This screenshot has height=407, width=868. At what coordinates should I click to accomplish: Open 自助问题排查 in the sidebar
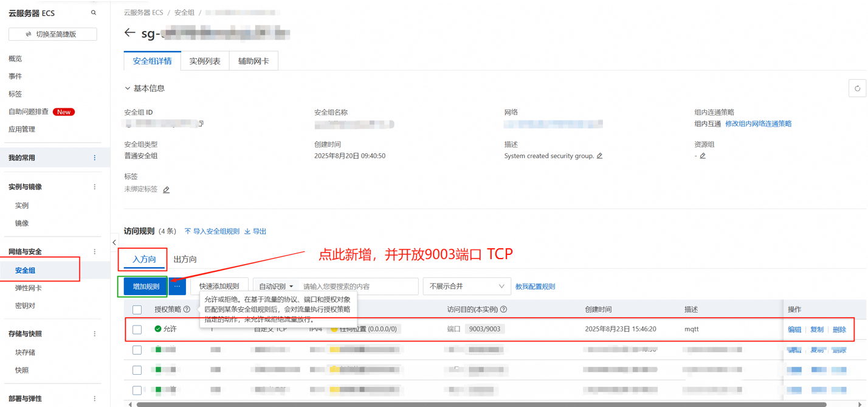(x=29, y=112)
